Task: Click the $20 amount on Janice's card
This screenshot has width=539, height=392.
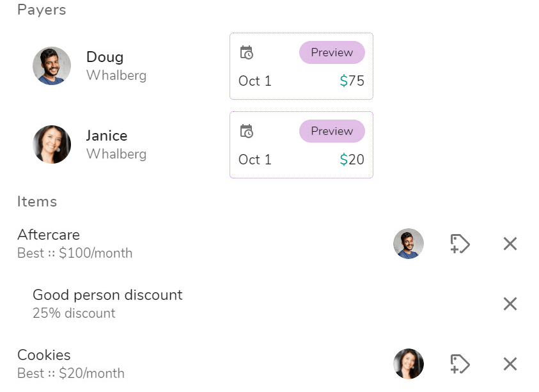Action: pyautogui.click(x=352, y=160)
